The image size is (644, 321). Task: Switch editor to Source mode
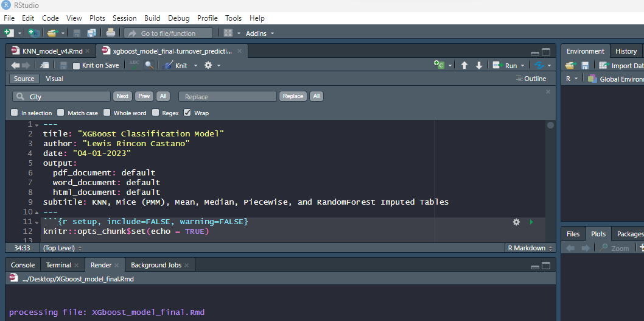coord(24,79)
